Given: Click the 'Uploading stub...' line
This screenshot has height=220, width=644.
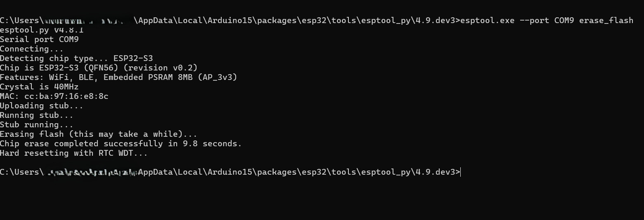Looking at the screenshot, I should pyautogui.click(x=42, y=106).
